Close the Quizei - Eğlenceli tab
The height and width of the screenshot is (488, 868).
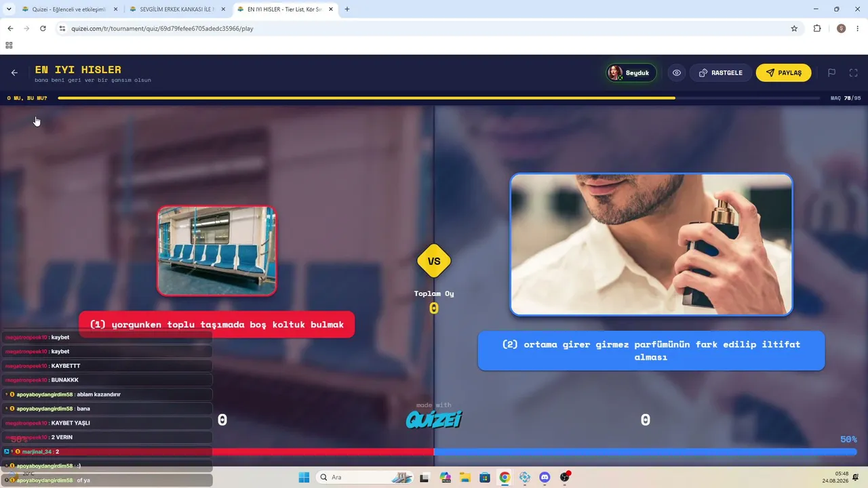point(115,9)
